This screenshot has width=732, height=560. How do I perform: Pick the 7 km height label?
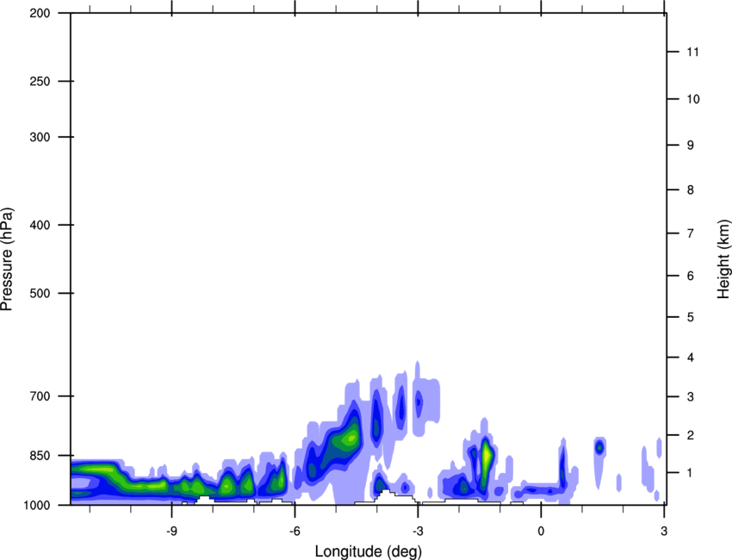(691, 233)
